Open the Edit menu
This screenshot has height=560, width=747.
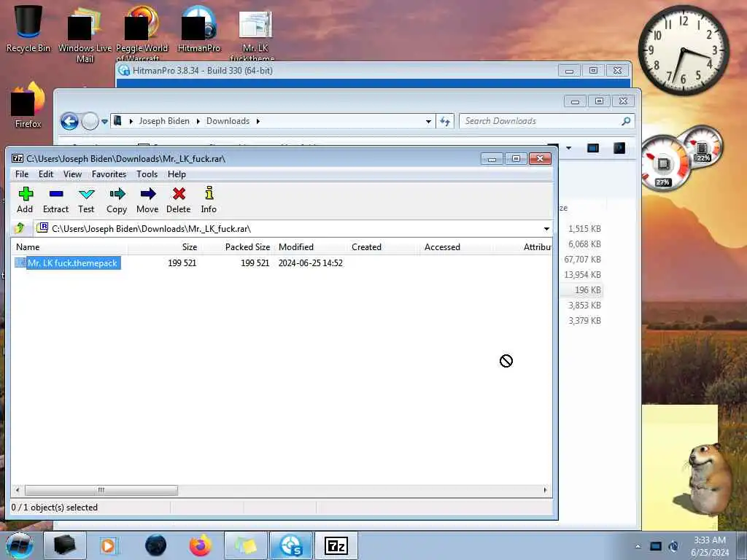[x=46, y=174]
